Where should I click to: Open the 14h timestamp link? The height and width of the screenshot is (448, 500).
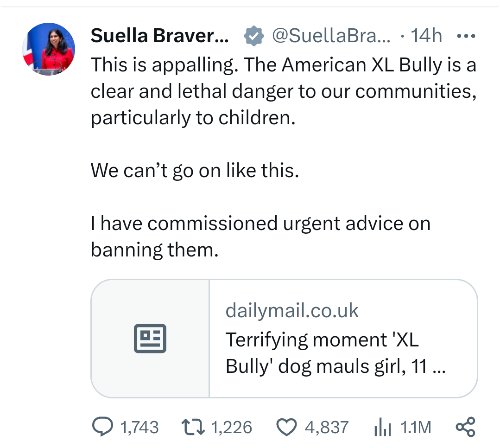[x=426, y=36]
